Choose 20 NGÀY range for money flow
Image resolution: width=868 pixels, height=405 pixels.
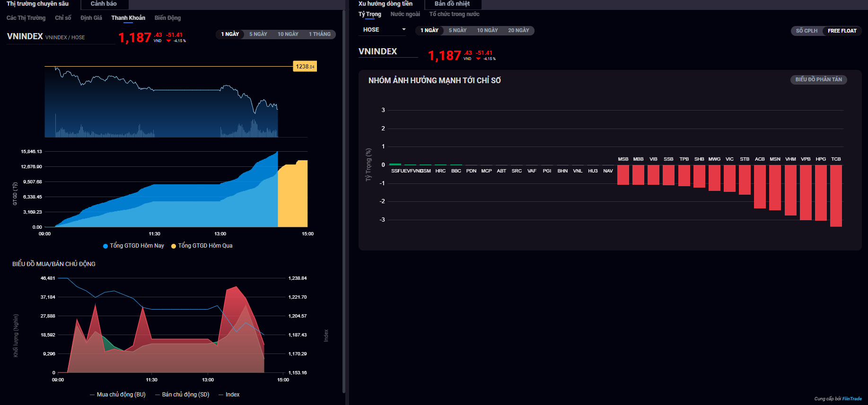(x=518, y=31)
